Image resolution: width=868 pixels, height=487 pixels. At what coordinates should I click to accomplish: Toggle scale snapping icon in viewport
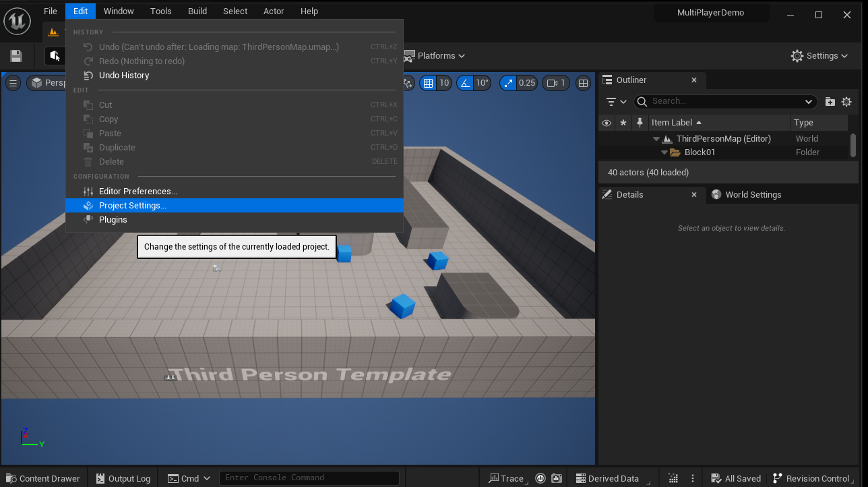[x=508, y=83]
